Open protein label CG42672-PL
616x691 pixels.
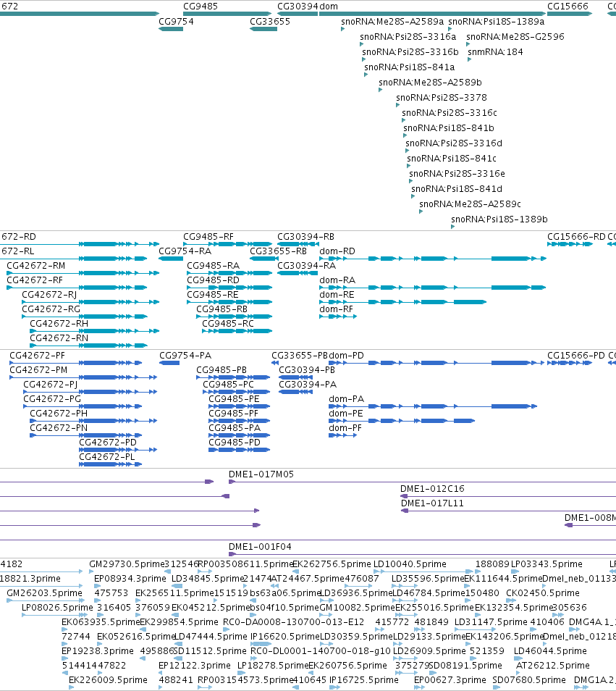pos(107,457)
